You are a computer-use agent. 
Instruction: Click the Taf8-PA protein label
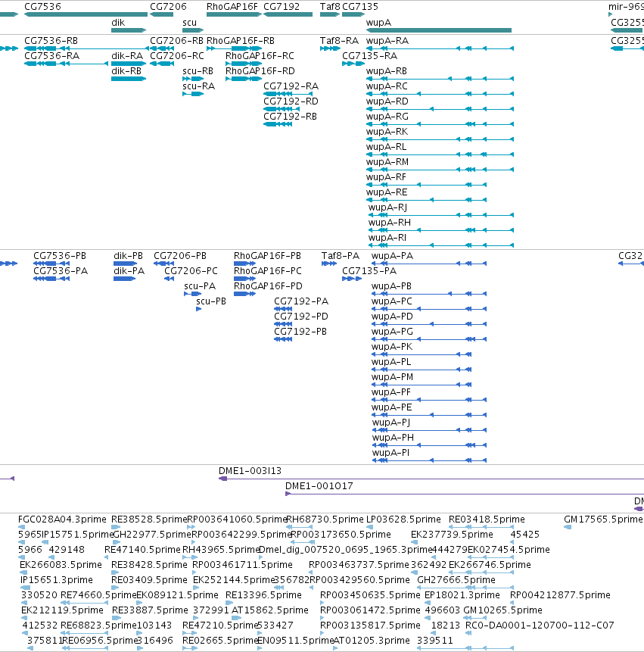[x=341, y=256]
